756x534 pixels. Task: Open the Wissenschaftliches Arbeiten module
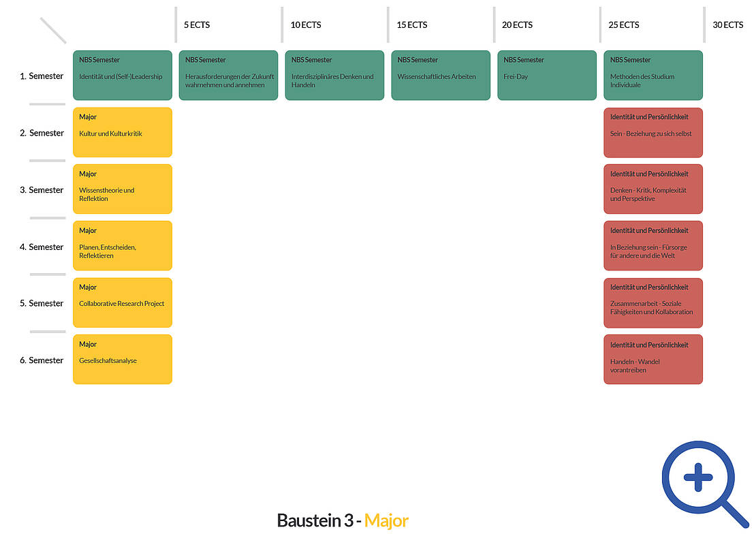[441, 76]
